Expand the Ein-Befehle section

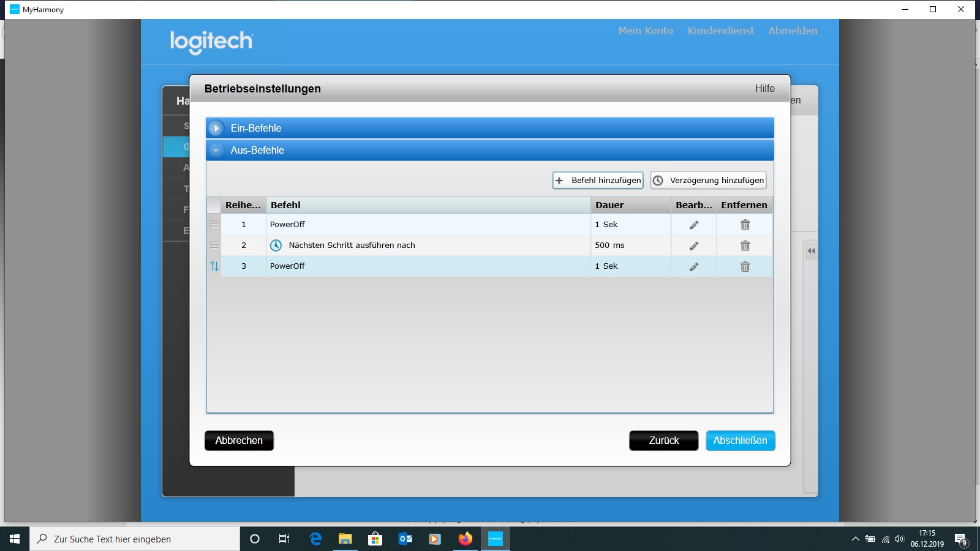pyautogui.click(x=216, y=128)
